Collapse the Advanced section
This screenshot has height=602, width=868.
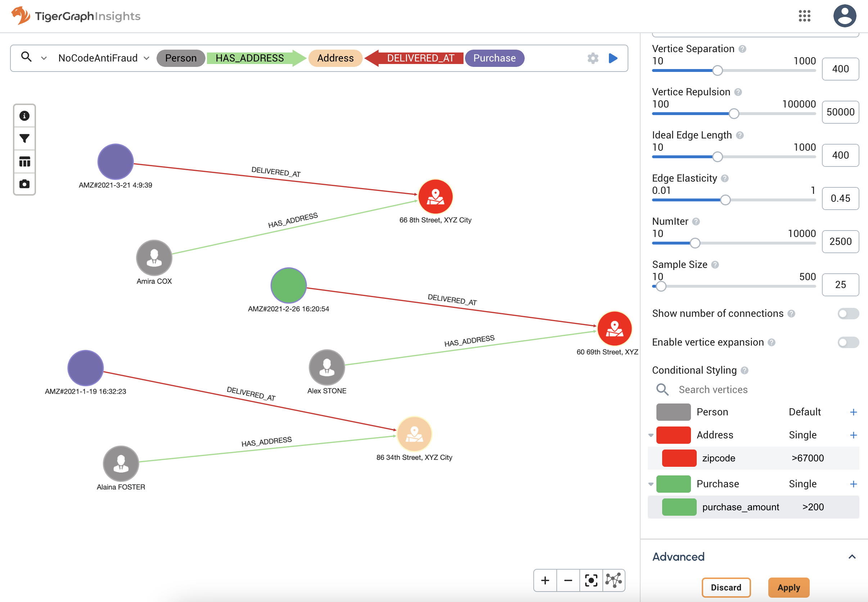point(852,556)
